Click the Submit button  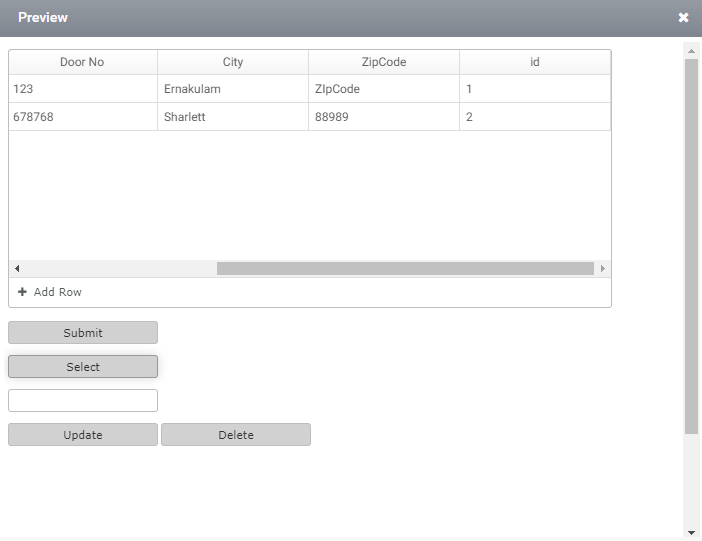(83, 333)
